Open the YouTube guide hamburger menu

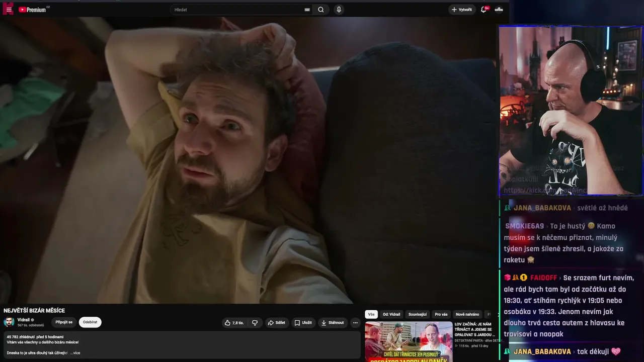9,10
